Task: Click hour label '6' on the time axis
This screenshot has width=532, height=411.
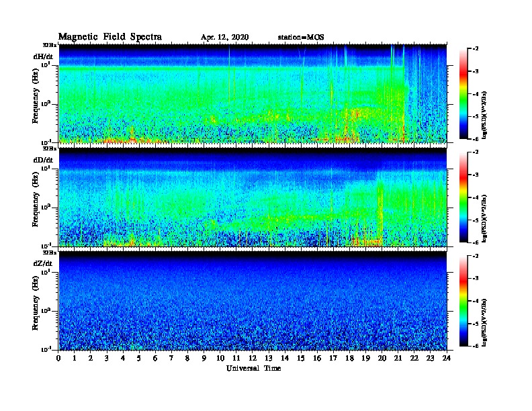Action: (x=155, y=359)
